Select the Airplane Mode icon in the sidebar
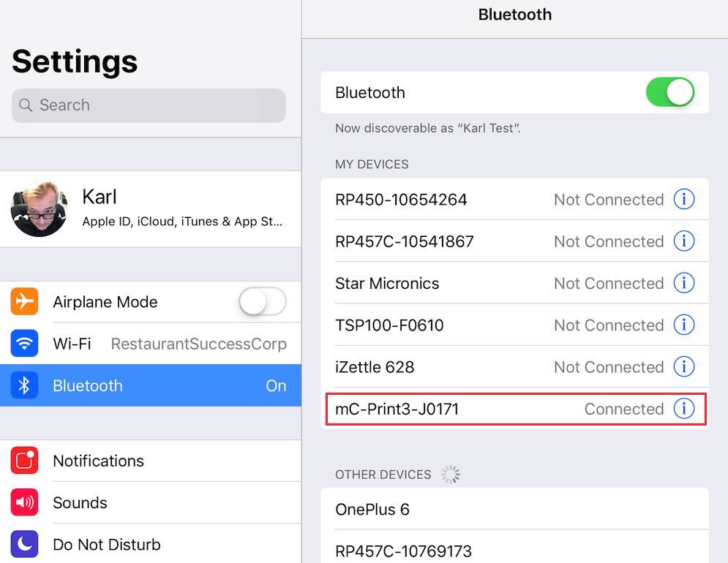The image size is (728, 563). coord(24,301)
